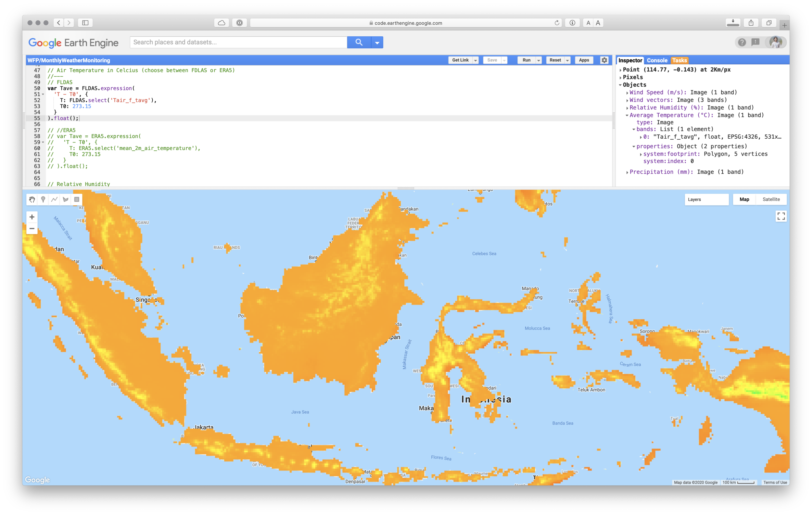This screenshot has height=515, width=812.
Task: Open the code editor settings gear
Action: pyautogui.click(x=604, y=60)
